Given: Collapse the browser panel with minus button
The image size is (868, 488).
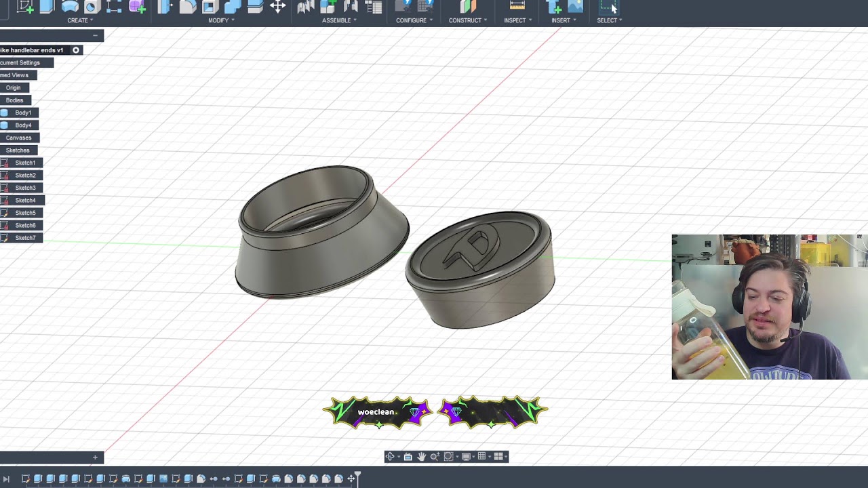Looking at the screenshot, I should click(95, 35).
